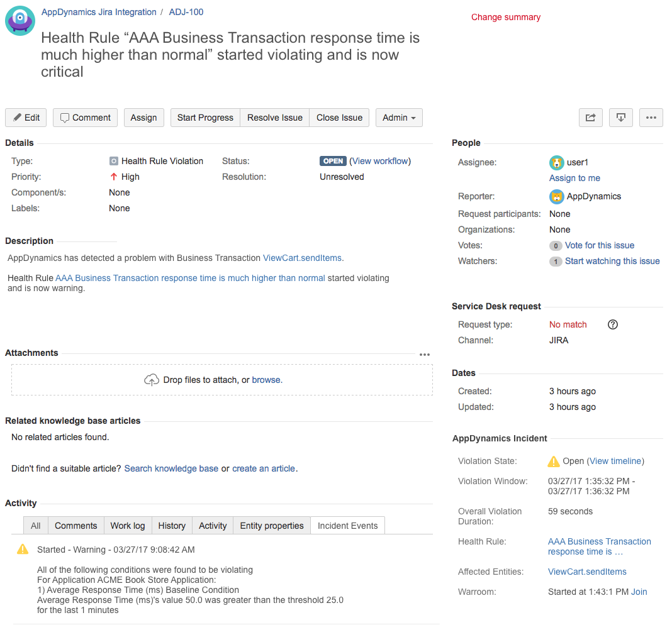The width and height of the screenshot is (672, 625).
Task: Open the ADJ-100 issue key link
Action: (x=186, y=12)
